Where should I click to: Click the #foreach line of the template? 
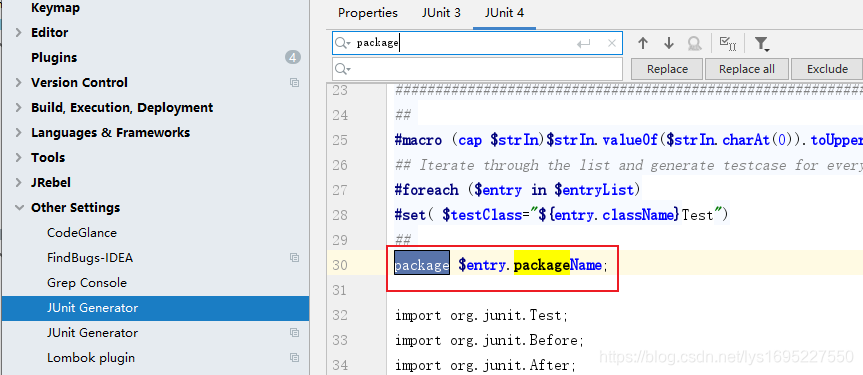pos(518,191)
